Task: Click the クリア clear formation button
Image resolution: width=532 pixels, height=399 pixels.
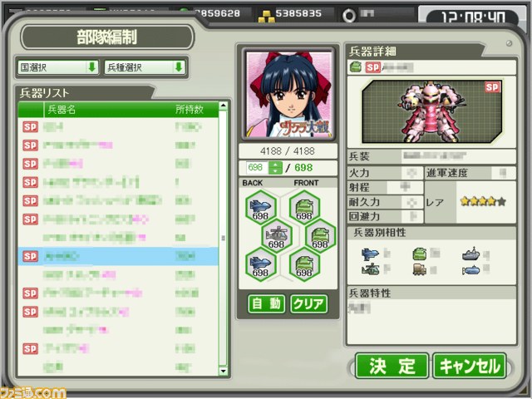Action: (308, 303)
